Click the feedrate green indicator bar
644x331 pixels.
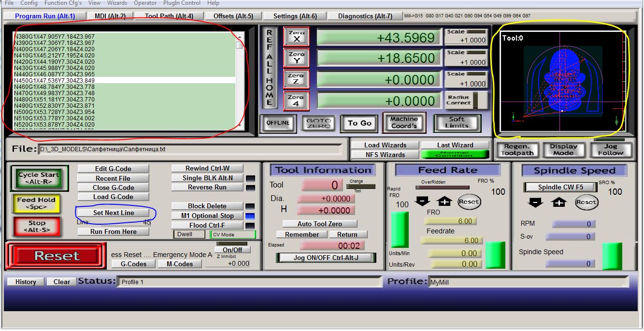click(x=495, y=255)
